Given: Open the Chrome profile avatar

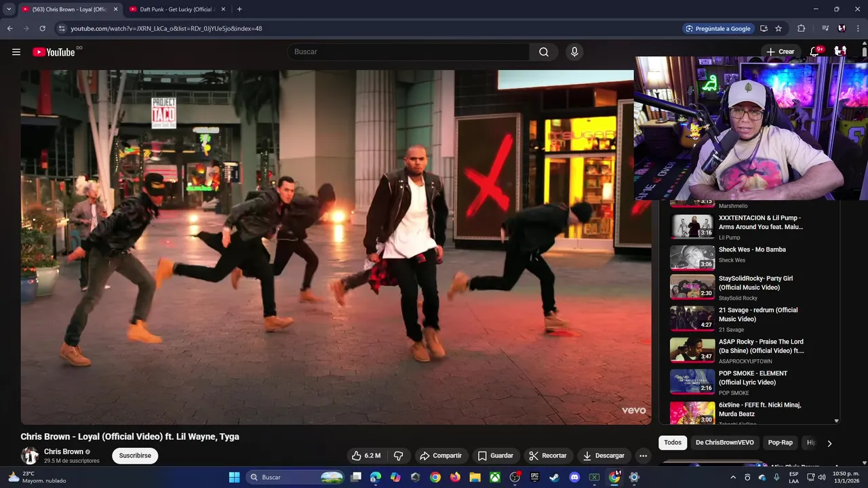Looking at the screenshot, I should (842, 28).
